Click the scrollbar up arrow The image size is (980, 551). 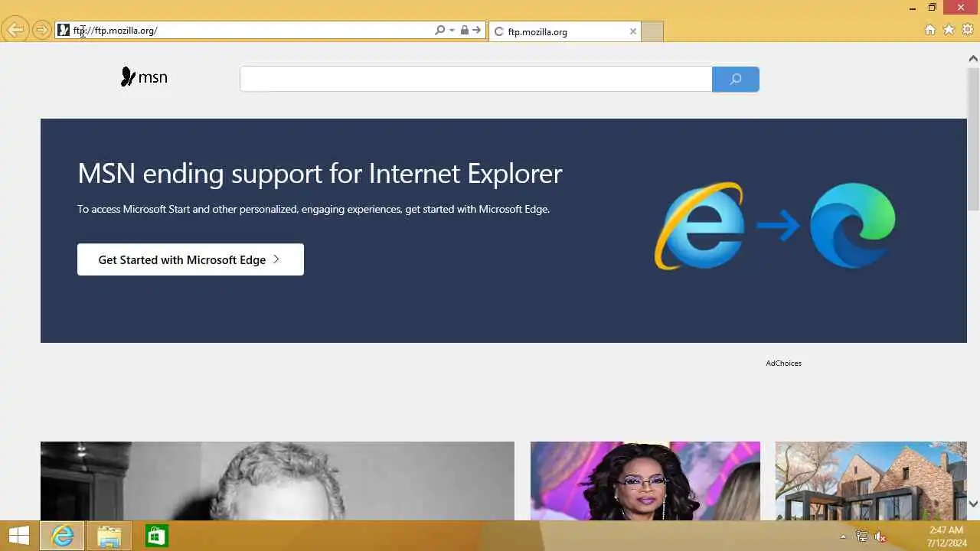pos(973,58)
